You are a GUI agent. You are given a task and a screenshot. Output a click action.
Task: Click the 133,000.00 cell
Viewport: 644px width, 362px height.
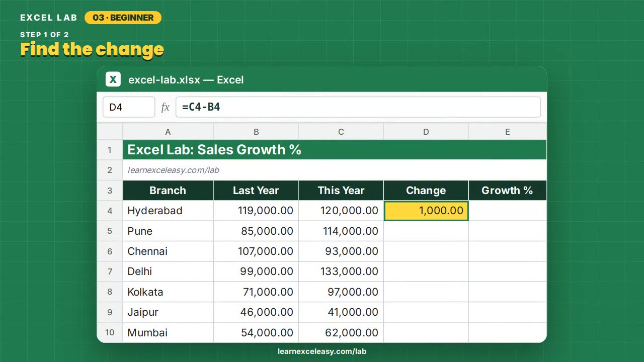tap(341, 271)
